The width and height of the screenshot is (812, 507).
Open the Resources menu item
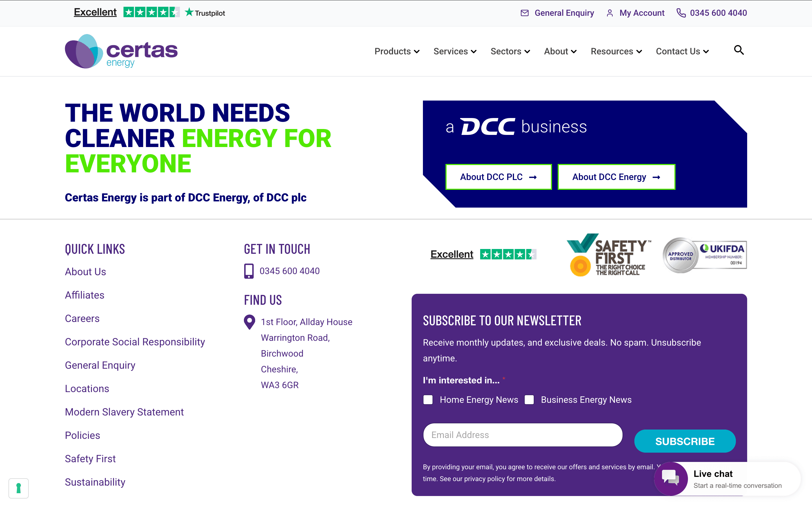coord(616,51)
